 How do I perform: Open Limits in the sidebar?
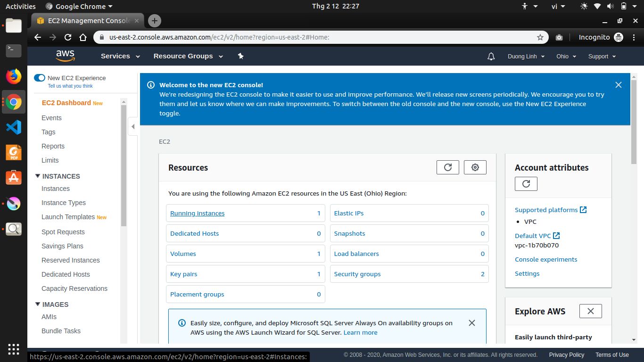click(x=50, y=160)
